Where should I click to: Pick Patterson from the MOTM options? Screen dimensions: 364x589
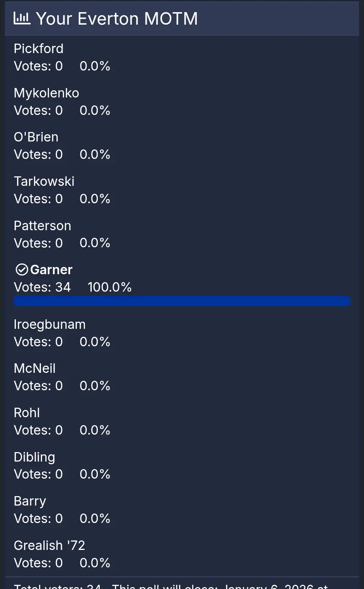point(42,226)
